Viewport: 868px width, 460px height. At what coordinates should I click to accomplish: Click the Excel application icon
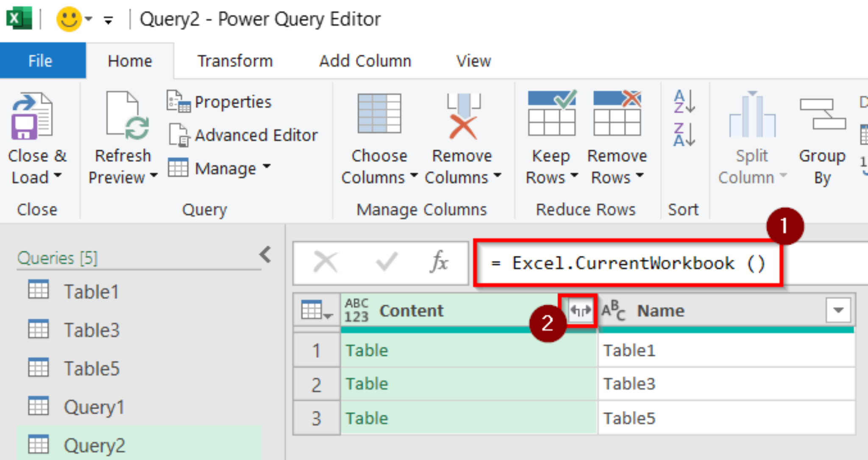click(19, 18)
